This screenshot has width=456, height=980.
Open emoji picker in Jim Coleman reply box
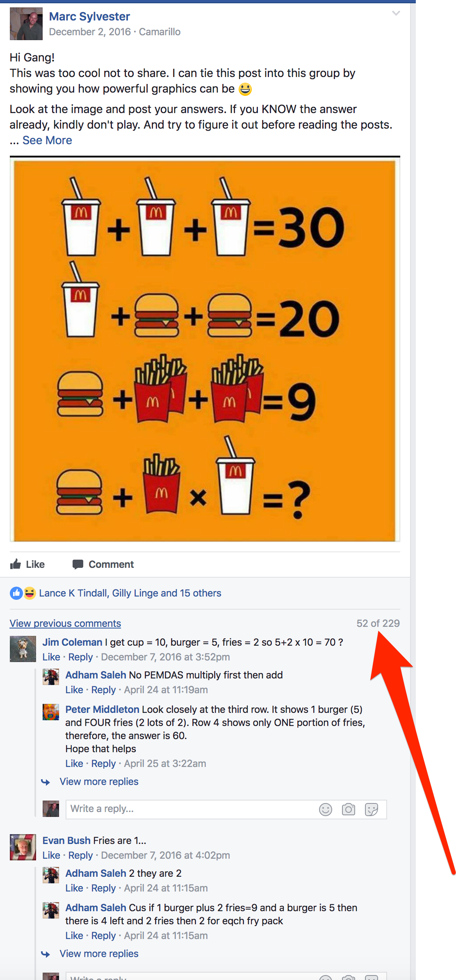tap(325, 810)
